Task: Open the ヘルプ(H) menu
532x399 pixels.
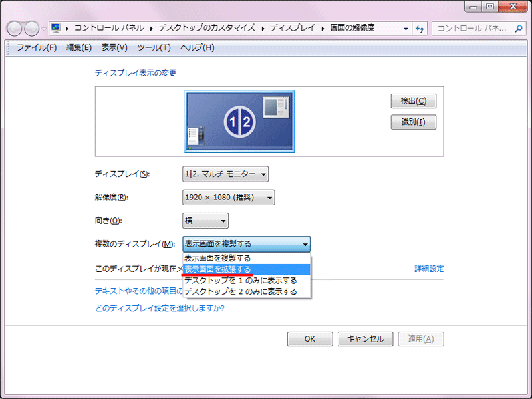Action: (x=198, y=48)
